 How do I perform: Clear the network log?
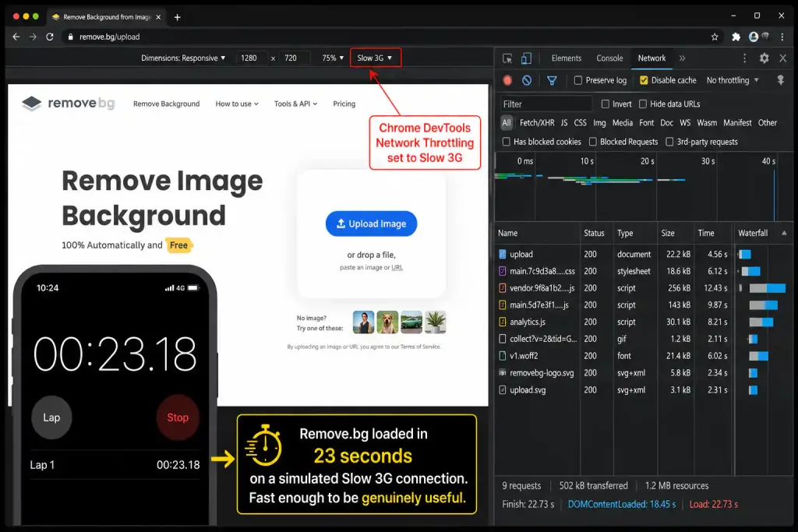coord(527,80)
